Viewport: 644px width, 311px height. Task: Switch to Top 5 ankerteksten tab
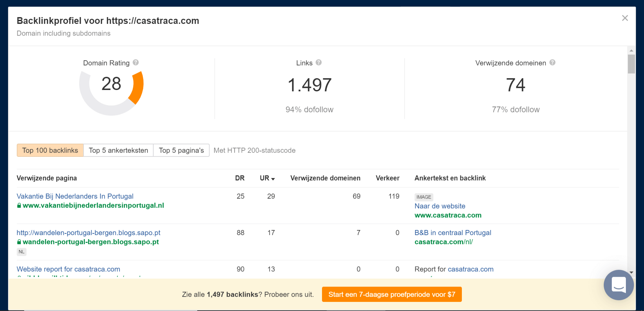tap(118, 150)
